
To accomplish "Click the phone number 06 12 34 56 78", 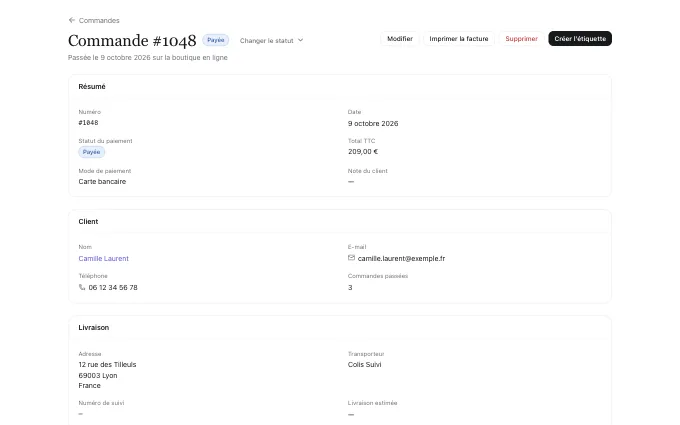I will [x=113, y=288].
